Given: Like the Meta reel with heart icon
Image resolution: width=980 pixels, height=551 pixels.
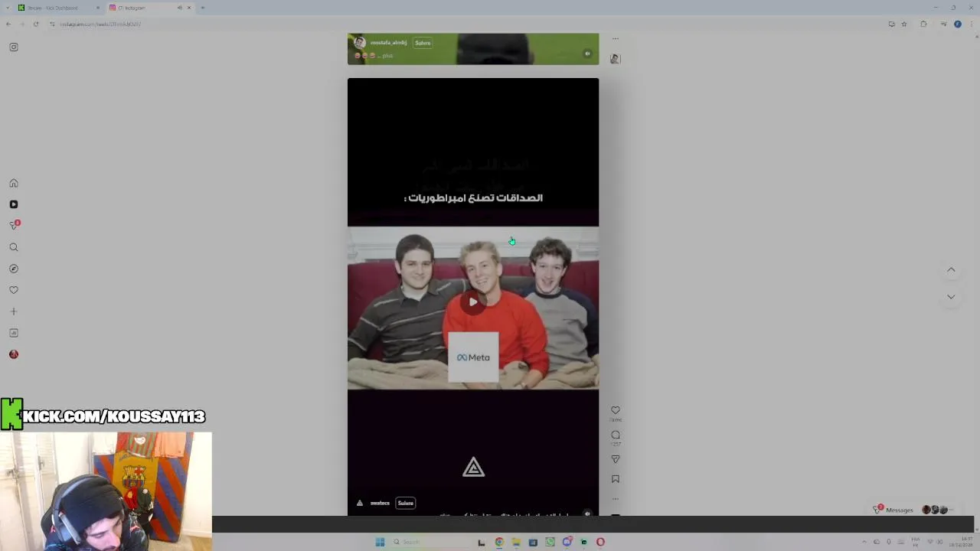Looking at the screenshot, I should click(616, 410).
